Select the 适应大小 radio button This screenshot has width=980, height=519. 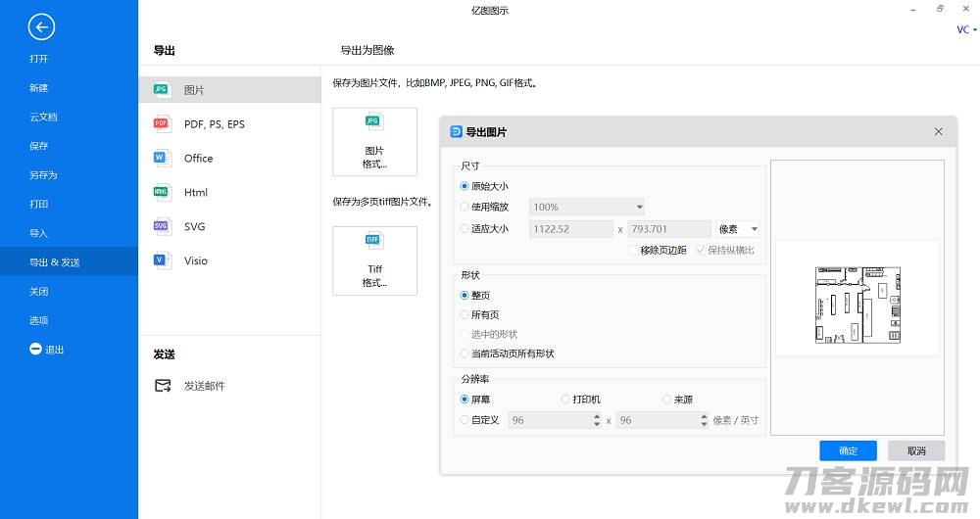coord(465,228)
